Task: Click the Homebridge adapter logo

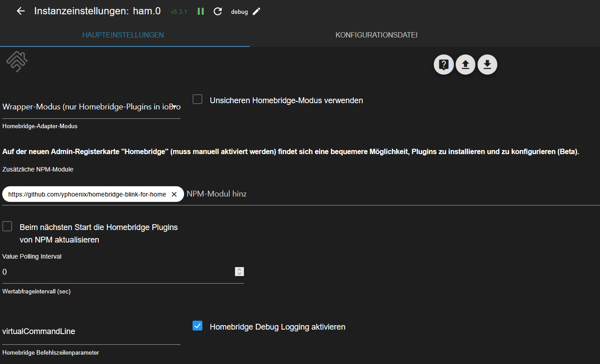Action: tap(17, 61)
